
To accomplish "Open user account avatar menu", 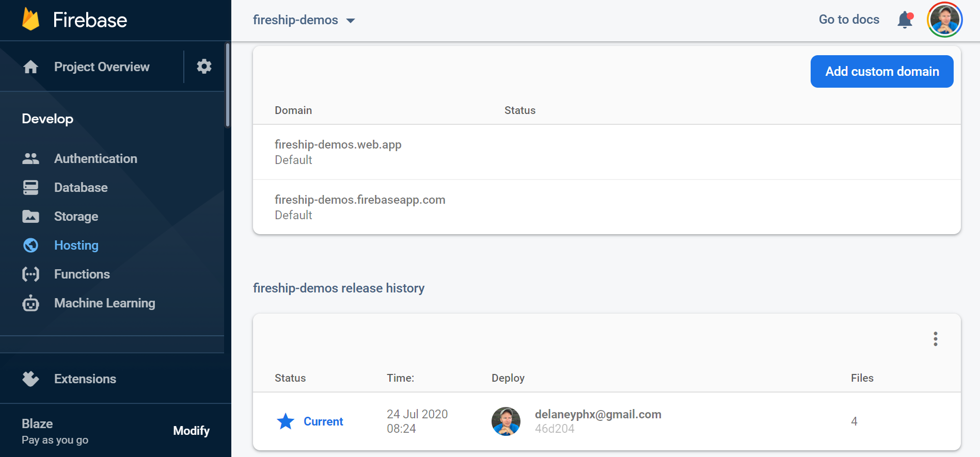I will pos(944,20).
